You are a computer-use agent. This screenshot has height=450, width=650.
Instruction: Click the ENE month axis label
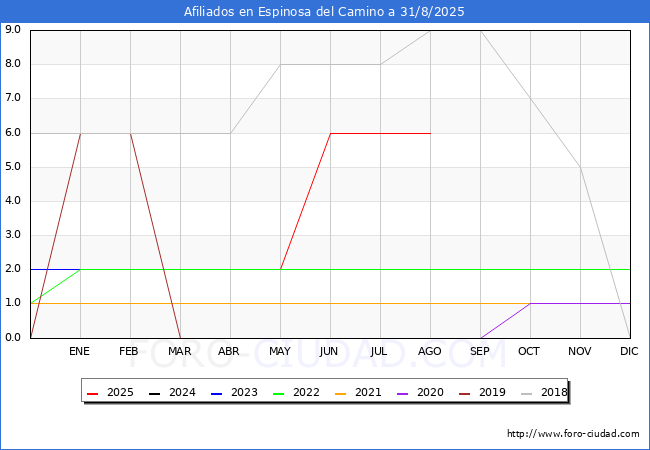click(80, 352)
